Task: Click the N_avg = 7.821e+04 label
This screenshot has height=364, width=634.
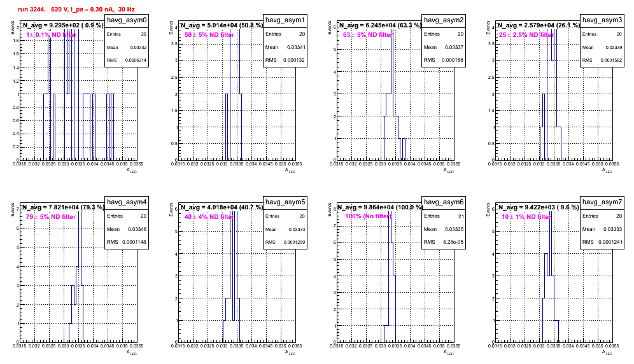Action: [63, 207]
